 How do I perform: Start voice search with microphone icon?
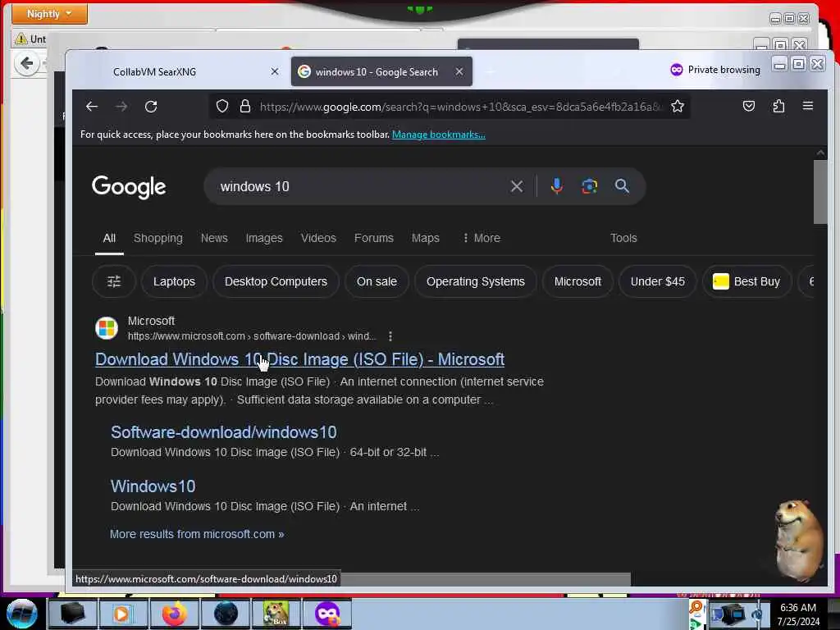tap(557, 186)
